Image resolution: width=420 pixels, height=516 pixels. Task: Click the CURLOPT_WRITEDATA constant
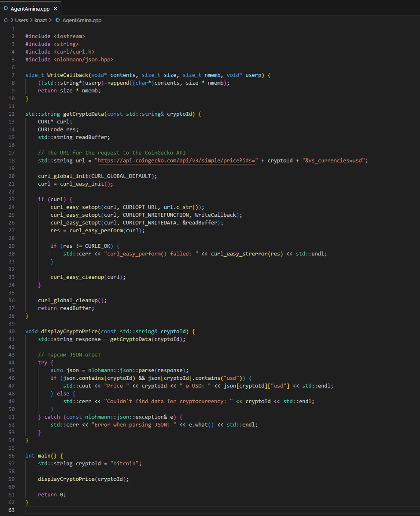150,223
